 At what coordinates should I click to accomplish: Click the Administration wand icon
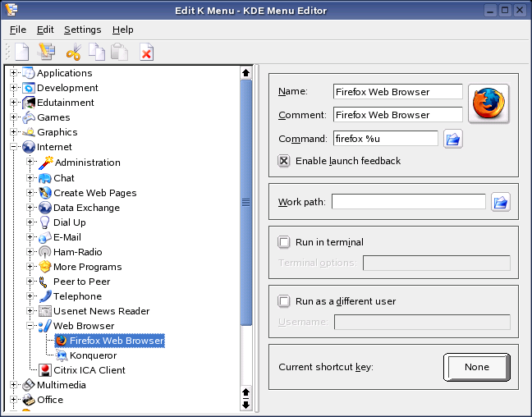pyautogui.click(x=45, y=163)
